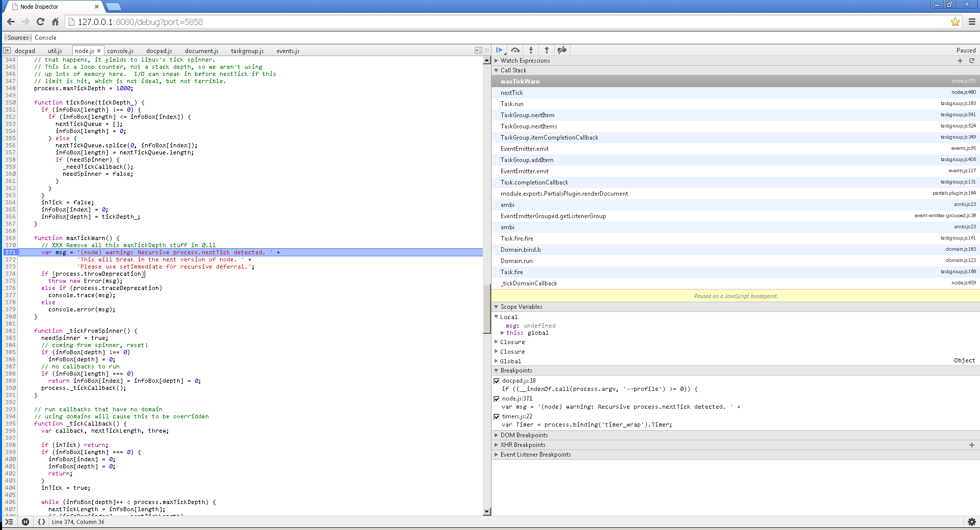The width and height of the screenshot is (980, 530).
Task: Open a new browser tab
Action: tap(114, 7)
